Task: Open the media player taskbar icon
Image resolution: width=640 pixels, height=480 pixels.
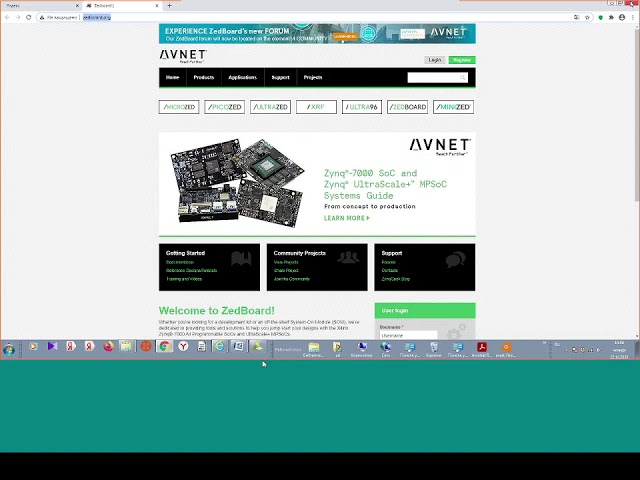Action: 33,347
